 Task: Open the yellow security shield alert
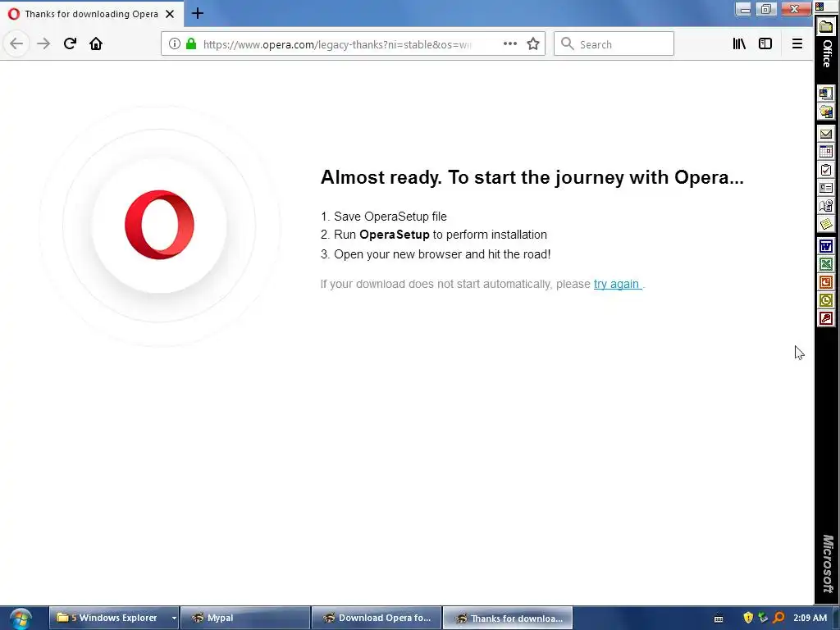coord(748,618)
